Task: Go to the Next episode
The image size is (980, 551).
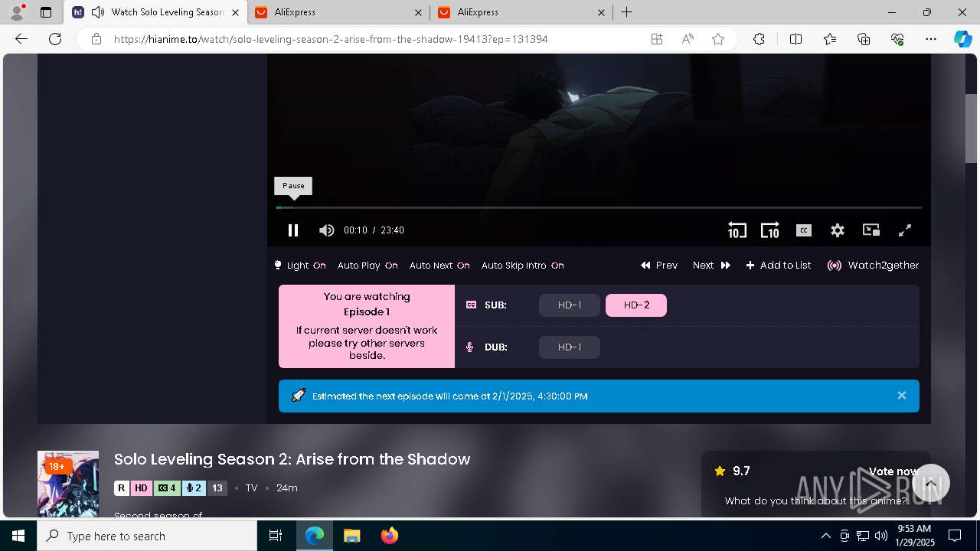Action: [711, 266]
